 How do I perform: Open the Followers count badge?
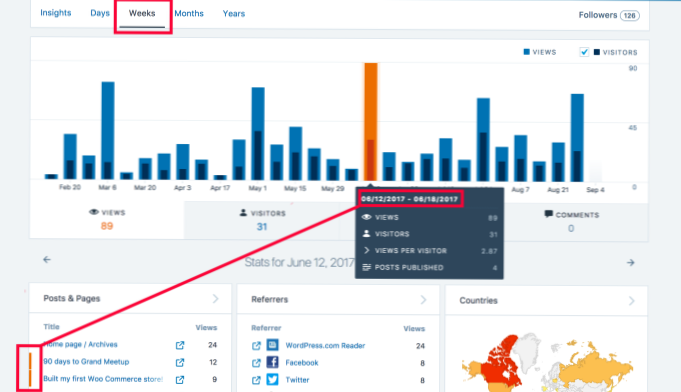point(630,16)
